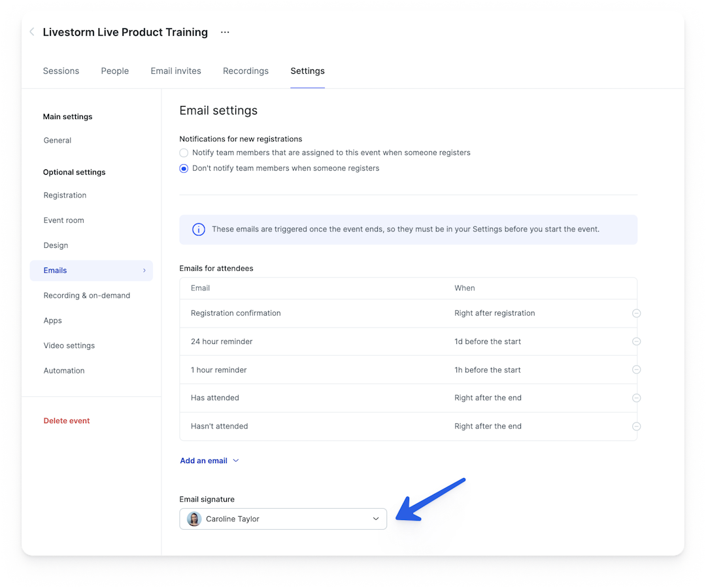Click the Email column header
This screenshot has height=588, width=706.
(201, 288)
